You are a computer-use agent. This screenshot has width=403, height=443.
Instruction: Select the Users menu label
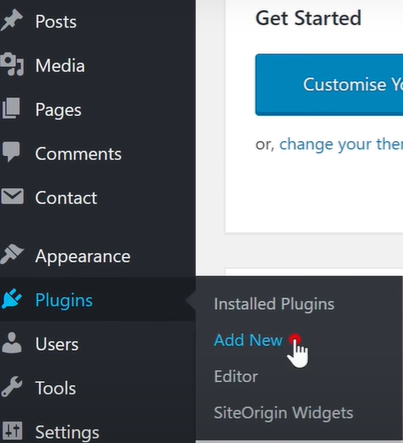57,344
